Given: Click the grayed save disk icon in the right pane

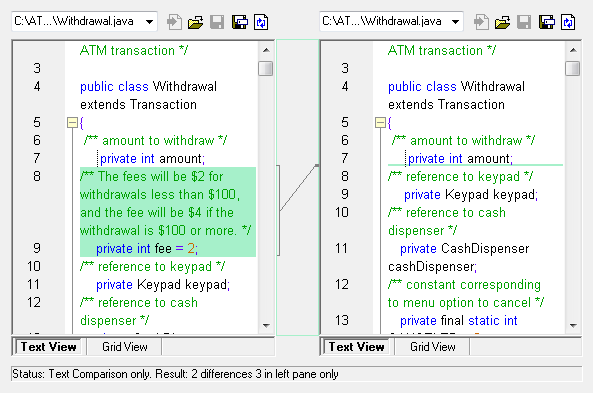Looking at the screenshot, I should [524, 22].
